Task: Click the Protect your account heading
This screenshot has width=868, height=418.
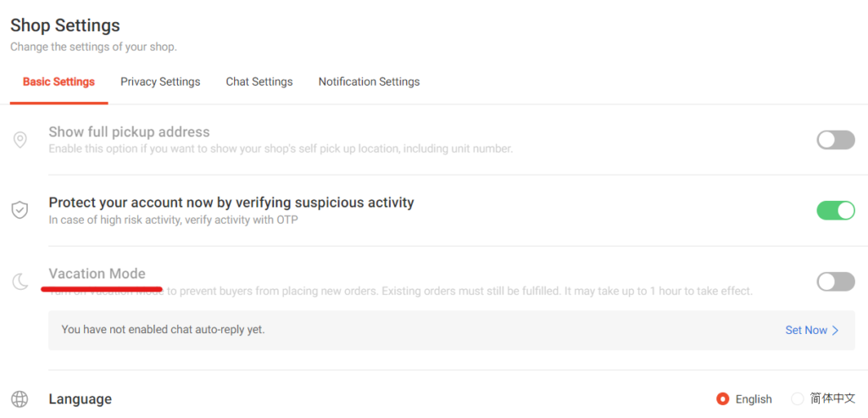Action: (x=231, y=203)
